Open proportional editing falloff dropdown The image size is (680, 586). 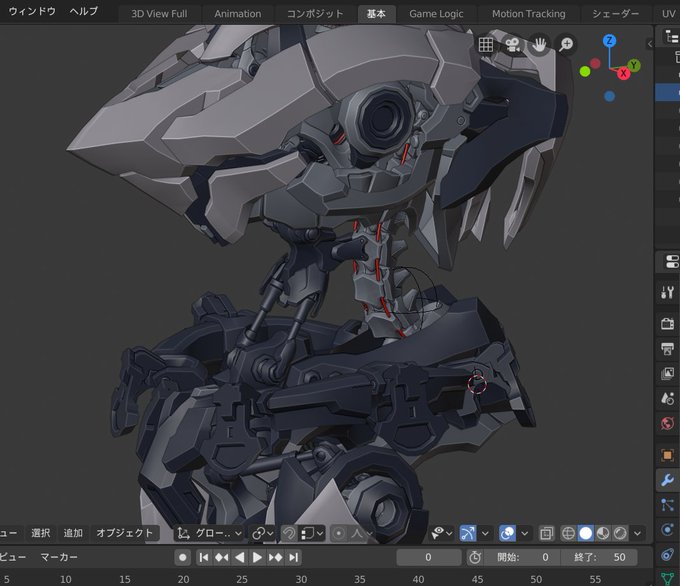pos(361,533)
